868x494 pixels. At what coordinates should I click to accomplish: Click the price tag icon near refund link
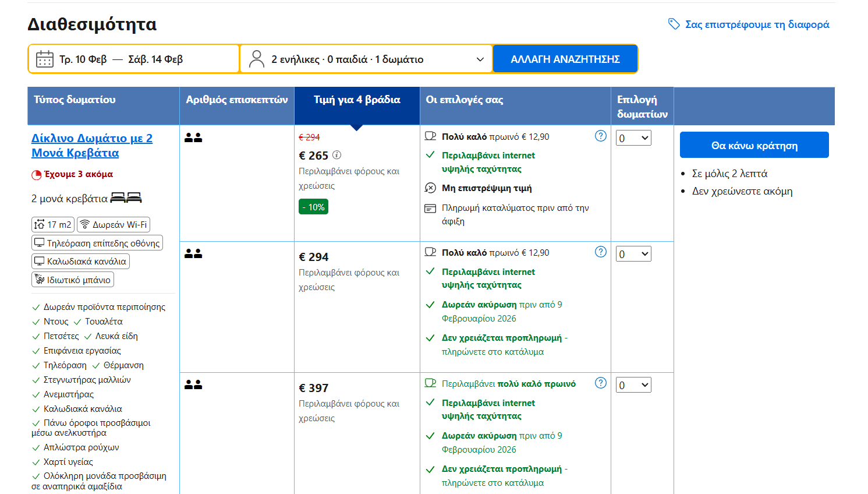coord(674,24)
